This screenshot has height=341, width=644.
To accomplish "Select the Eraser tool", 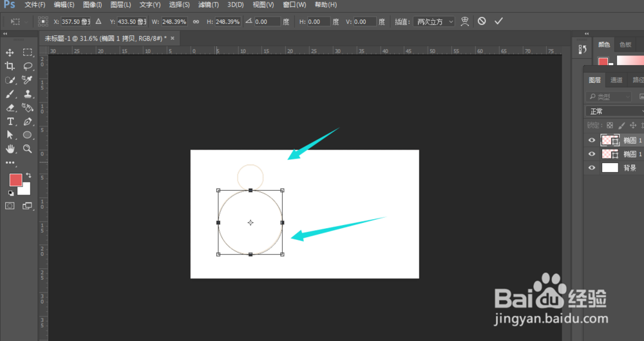I will [10, 108].
